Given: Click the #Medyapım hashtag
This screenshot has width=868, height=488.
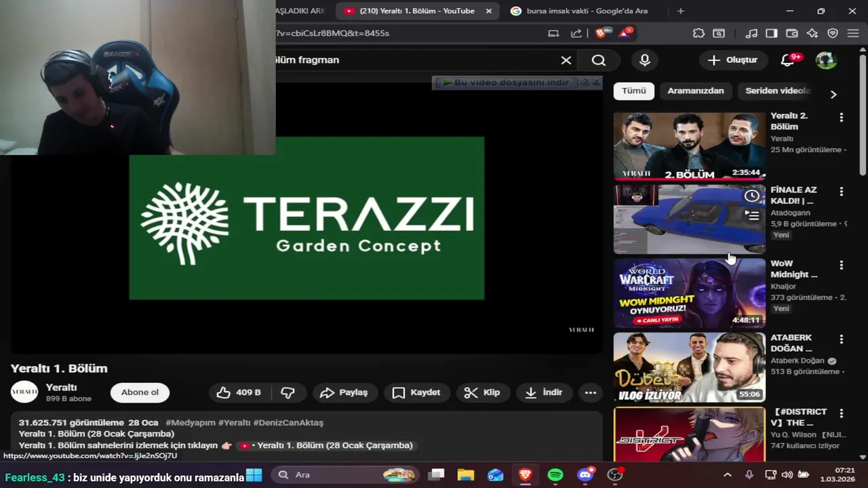Looking at the screenshot, I should (190, 422).
